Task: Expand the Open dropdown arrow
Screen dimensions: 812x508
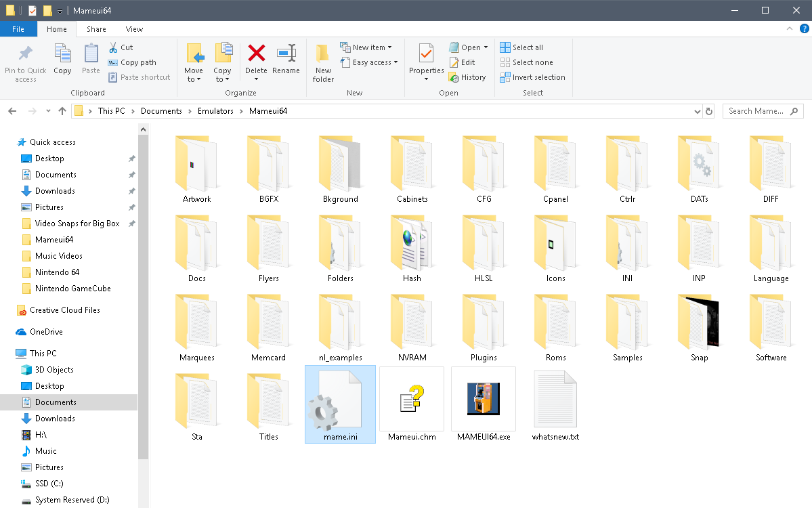Action: [486, 47]
